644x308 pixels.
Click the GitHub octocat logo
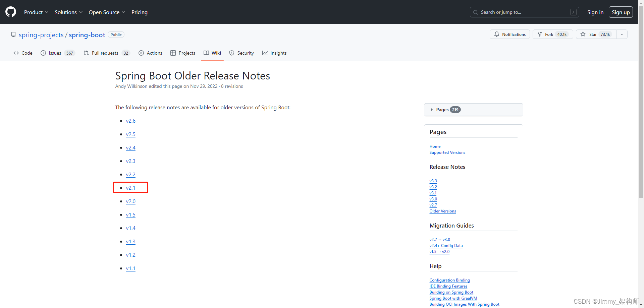[10, 12]
